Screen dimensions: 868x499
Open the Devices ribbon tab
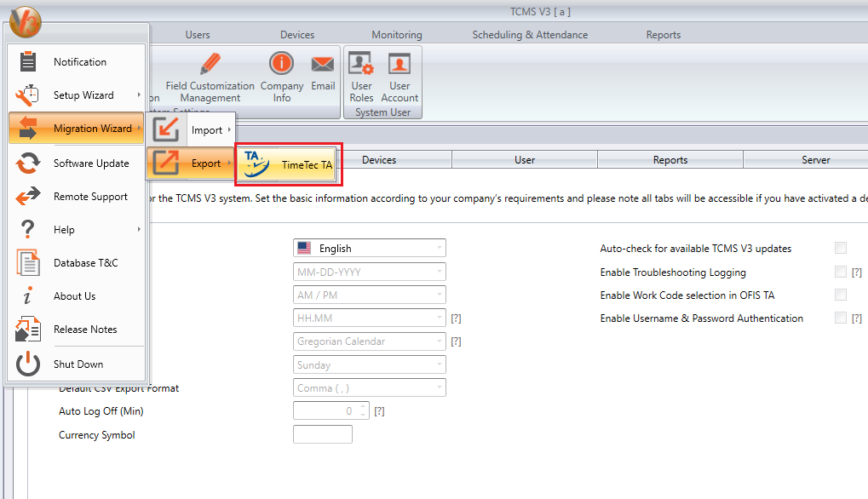297,34
